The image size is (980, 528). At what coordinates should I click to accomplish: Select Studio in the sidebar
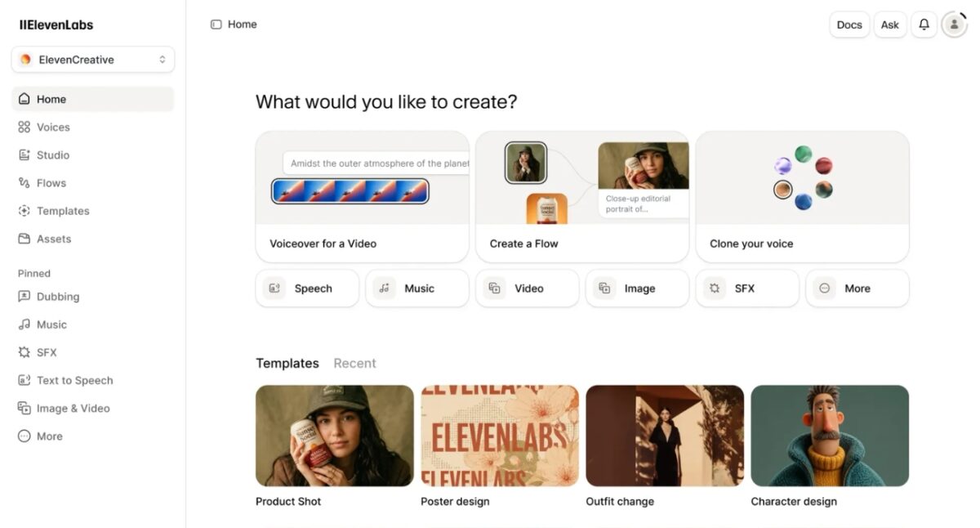point(93,154)
